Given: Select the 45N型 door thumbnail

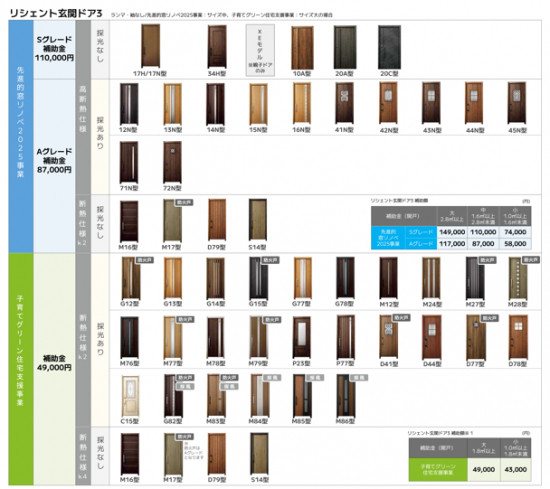Looking at the screenshot, I should coord(517,103).
